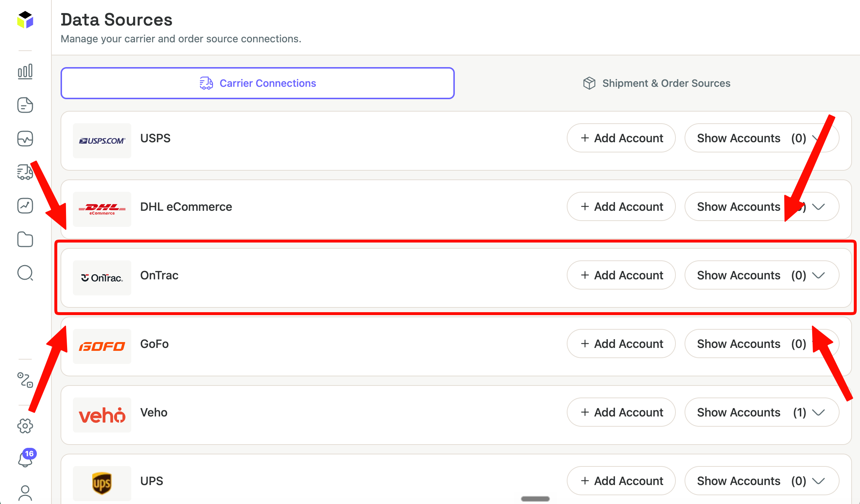Click the Veho carrier name

[x=154, y=412]
